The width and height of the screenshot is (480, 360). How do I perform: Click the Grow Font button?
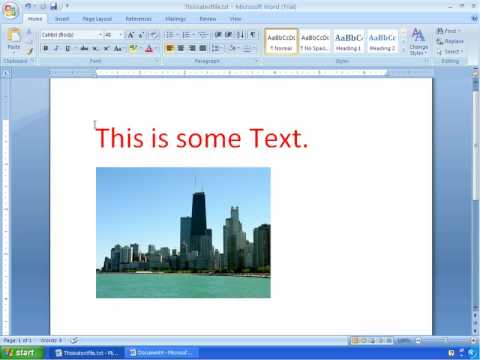click(x=130, y=35)
